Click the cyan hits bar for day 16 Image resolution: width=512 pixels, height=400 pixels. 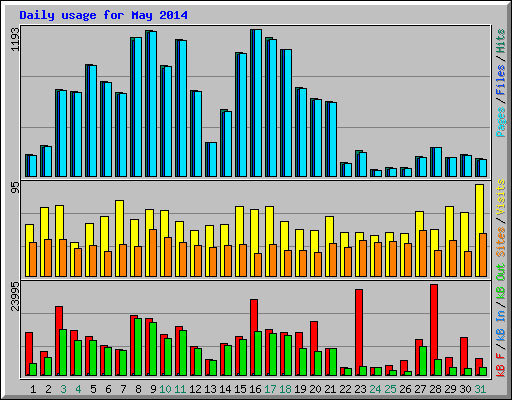tap(258, 103)
